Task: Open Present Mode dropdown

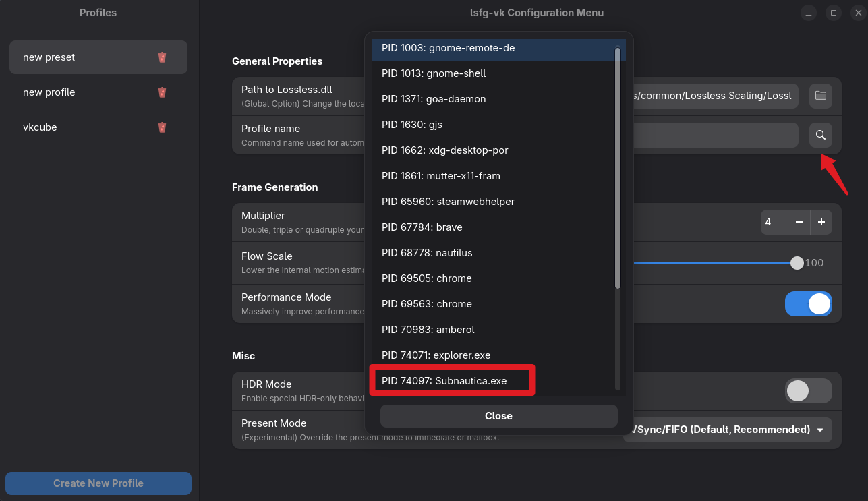Action: [x=728, y=430]
